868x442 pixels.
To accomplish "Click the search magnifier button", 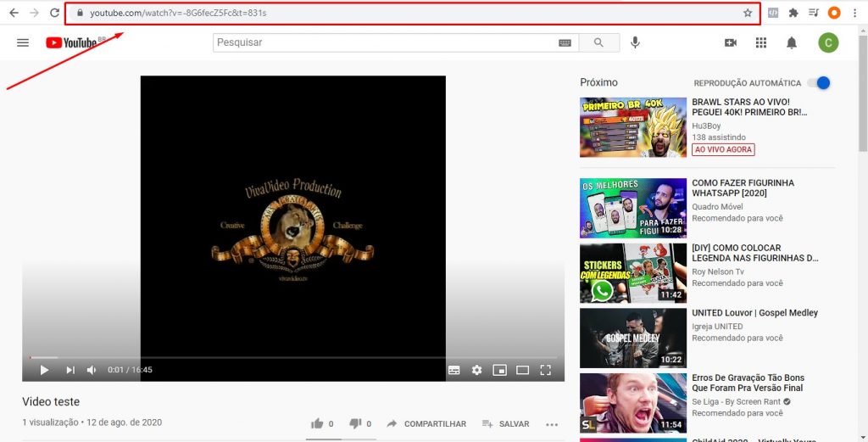I will (x=599, y=42).
